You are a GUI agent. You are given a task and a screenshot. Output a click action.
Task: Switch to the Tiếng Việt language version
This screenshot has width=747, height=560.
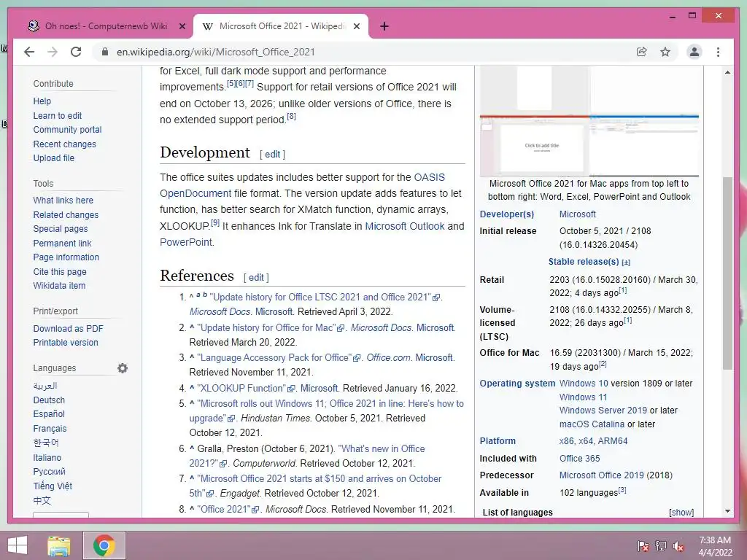(53, 486)
